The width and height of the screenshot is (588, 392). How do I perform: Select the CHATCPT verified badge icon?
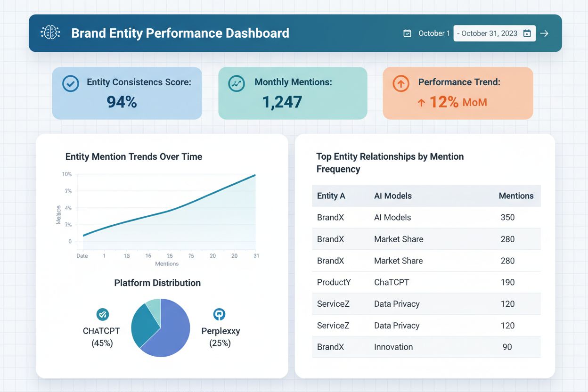coord(102,314)
